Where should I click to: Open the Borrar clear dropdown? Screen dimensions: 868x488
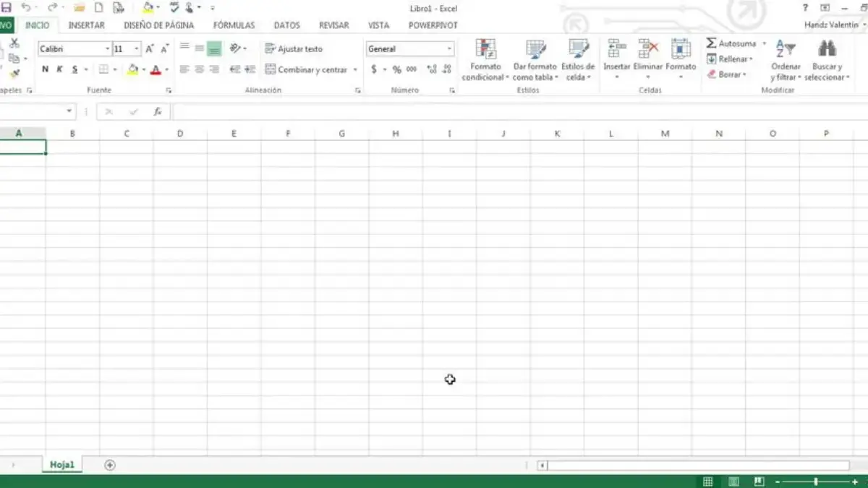pyautogui.click(x=726, y=74)
